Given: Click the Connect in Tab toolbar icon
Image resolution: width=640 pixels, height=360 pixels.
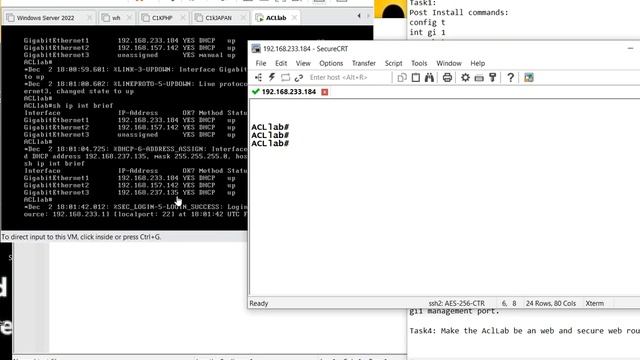Looking at the screenshot, I should (x=285, y=78).
